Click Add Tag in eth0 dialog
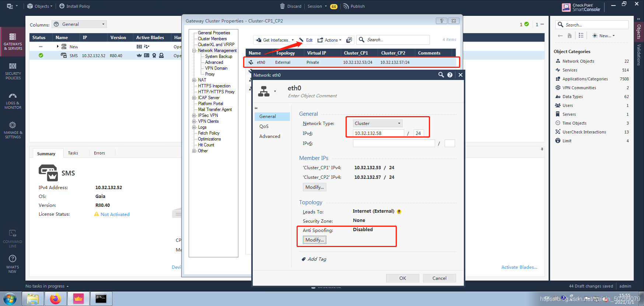This screenshot has width=644, height=306. pos(314,259)
